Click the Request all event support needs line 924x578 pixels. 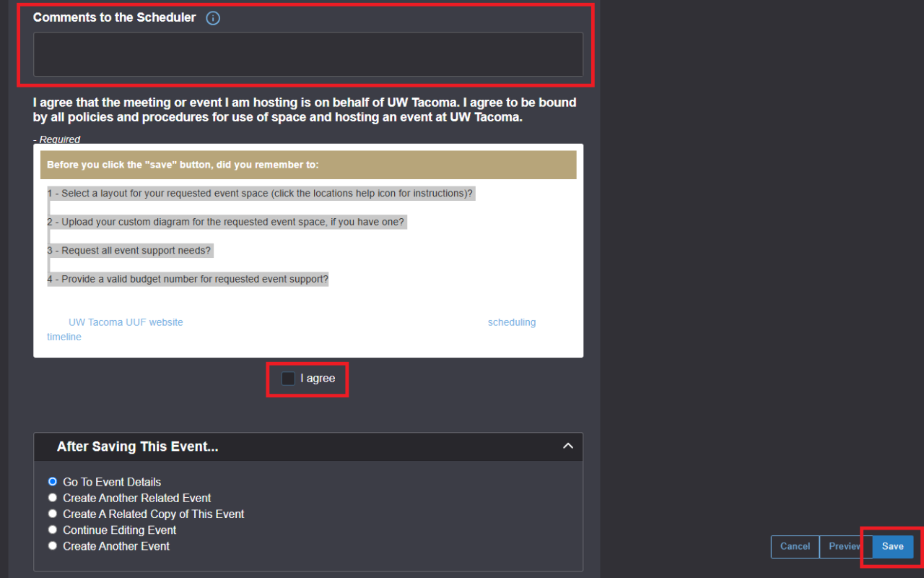click(x=131, y=251)
